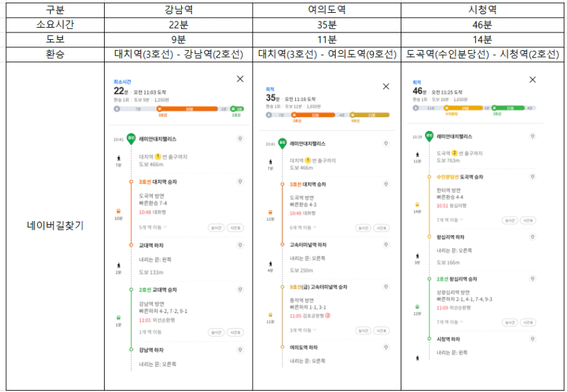This screenshot has height=392, width=567.
Task: Expand 7개 역 이동 under 2호선 왕십리역
Action: [450, 322]
